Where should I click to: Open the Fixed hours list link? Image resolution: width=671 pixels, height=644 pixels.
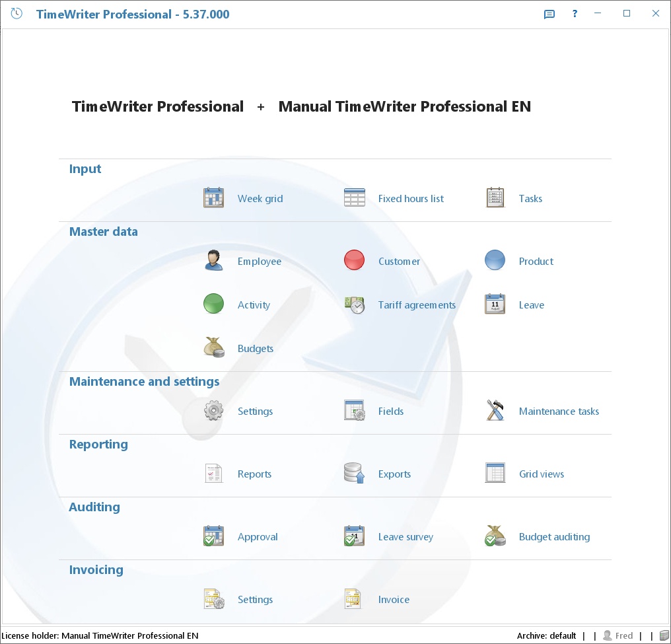[411, 199]
